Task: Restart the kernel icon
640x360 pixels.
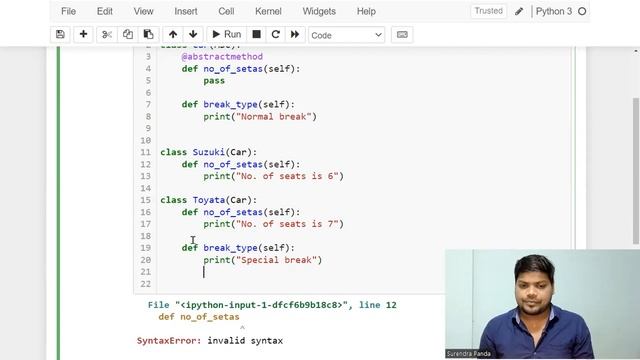Action: (x=276, y=35)
